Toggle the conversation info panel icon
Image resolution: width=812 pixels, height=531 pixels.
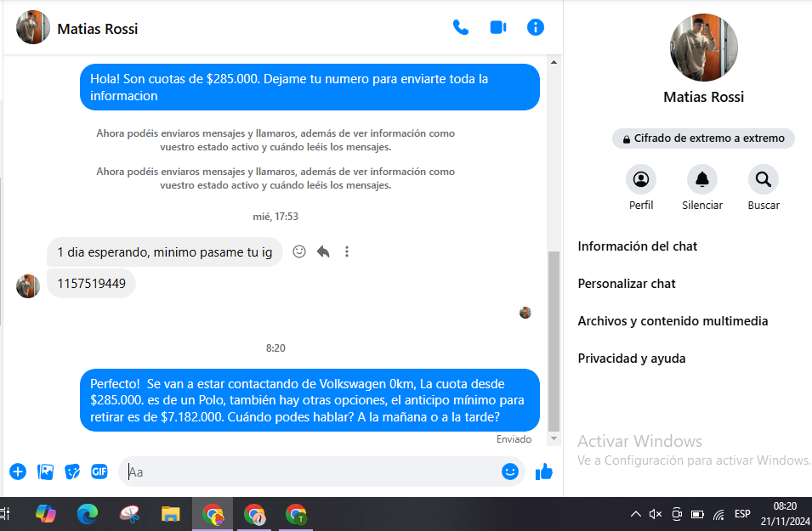(x=536, y=27)
